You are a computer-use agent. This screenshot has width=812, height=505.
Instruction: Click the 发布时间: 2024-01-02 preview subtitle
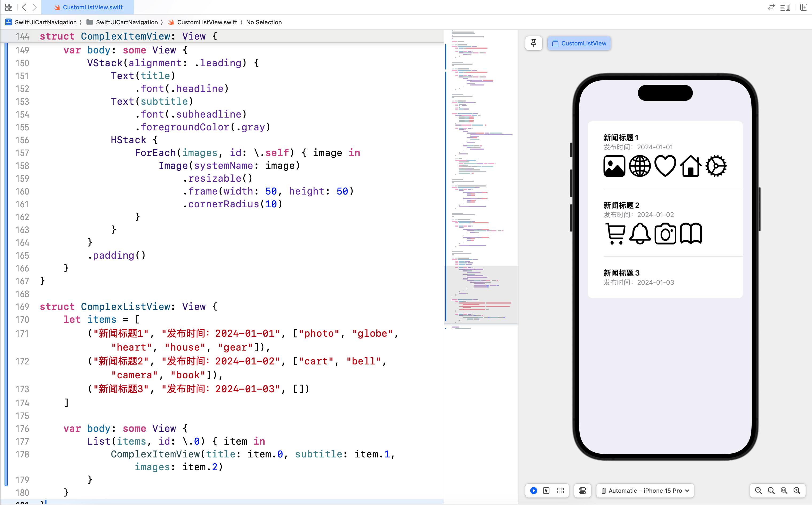(x=639, y=214)
